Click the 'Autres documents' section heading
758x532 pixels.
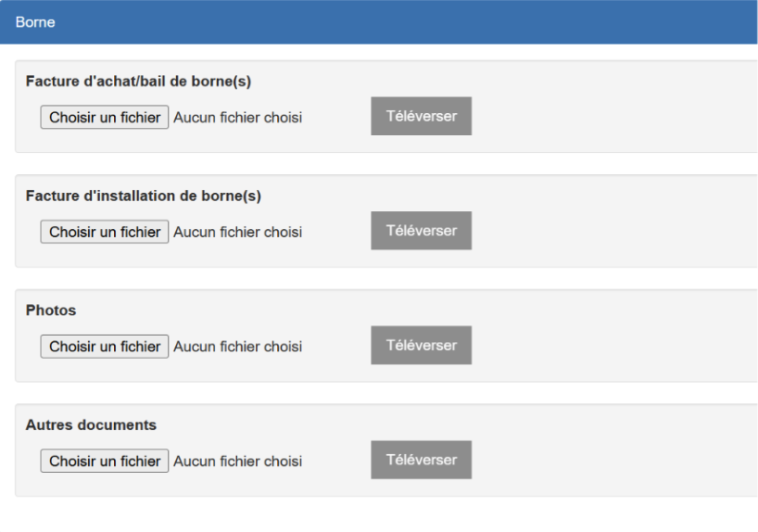[91, 424]
